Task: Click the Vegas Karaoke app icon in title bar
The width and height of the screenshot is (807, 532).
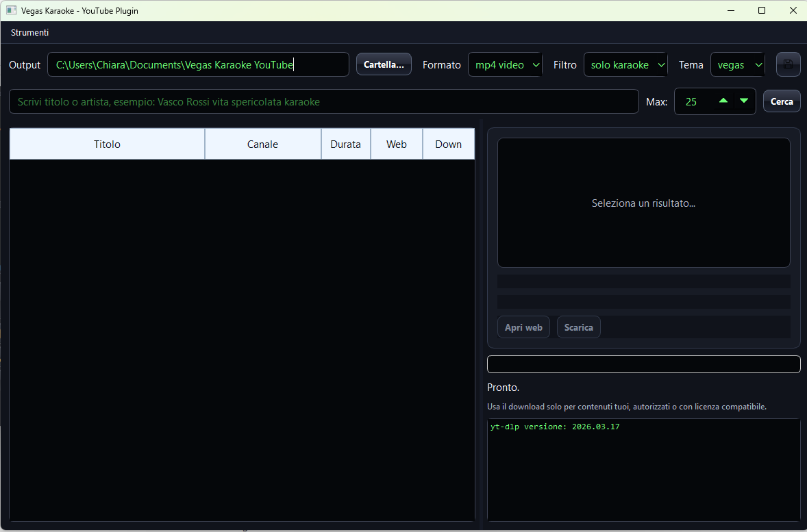Action: [x=12, y=10]
